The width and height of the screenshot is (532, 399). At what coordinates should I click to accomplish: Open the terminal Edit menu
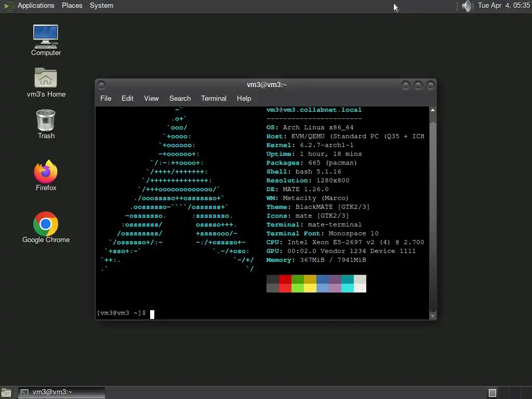point(127,98)
